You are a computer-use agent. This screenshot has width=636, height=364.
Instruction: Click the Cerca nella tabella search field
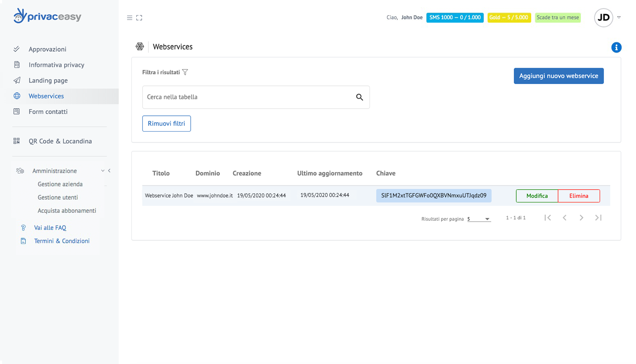(x=248, y=97)
